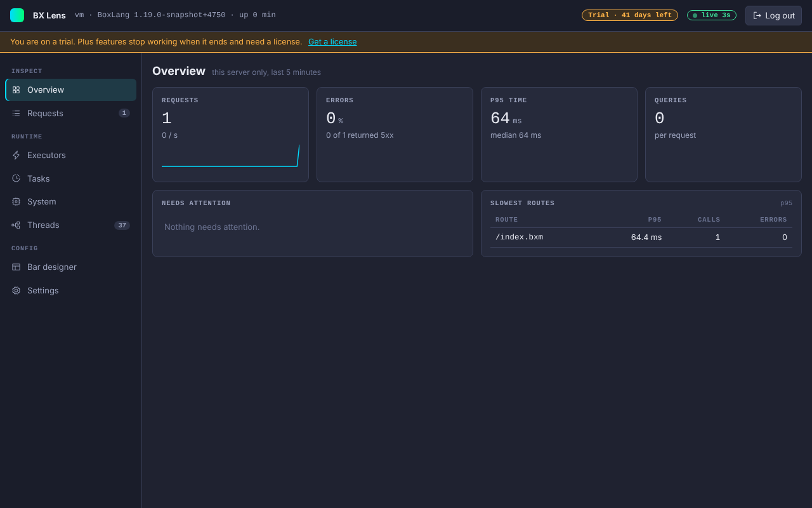Go to the Requests page
The width and height of the screenshot is (812, 508).
coord(71,113)
